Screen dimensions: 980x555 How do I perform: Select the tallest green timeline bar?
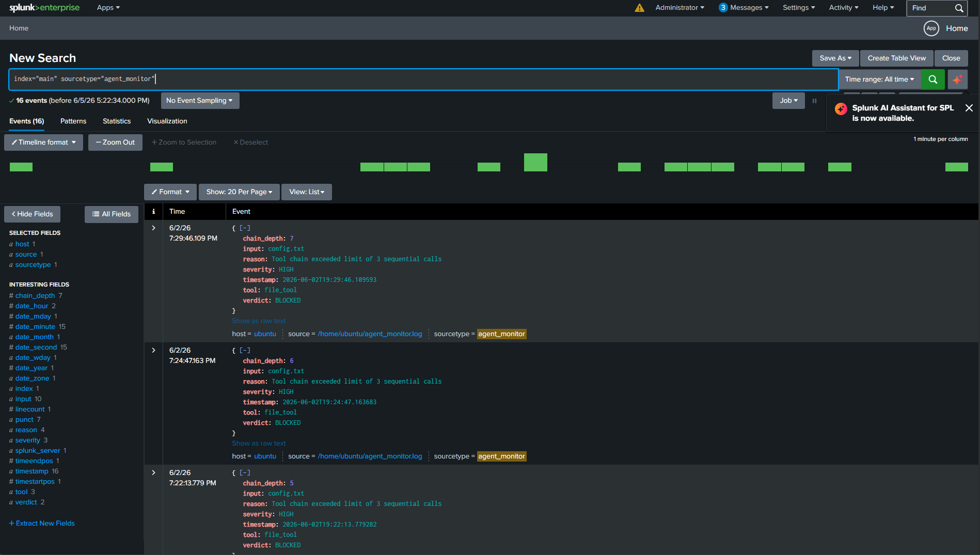[x=535, y=162]
